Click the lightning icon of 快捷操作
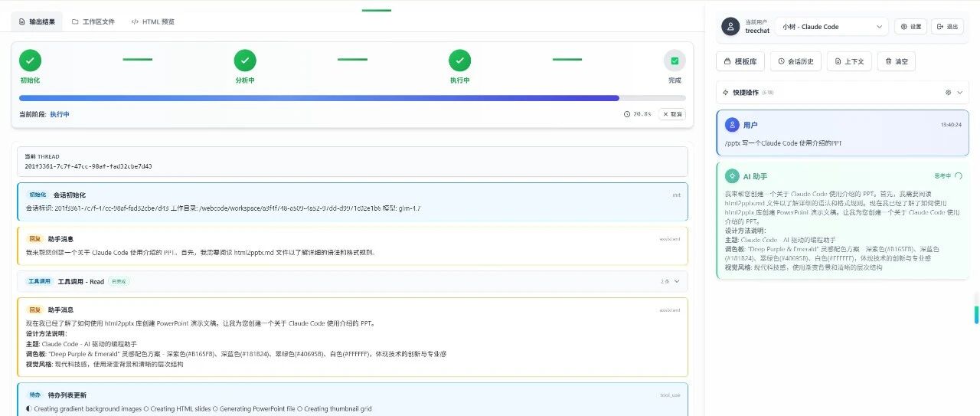The width and height of the screenshot is (980, 416). (726, 92)
